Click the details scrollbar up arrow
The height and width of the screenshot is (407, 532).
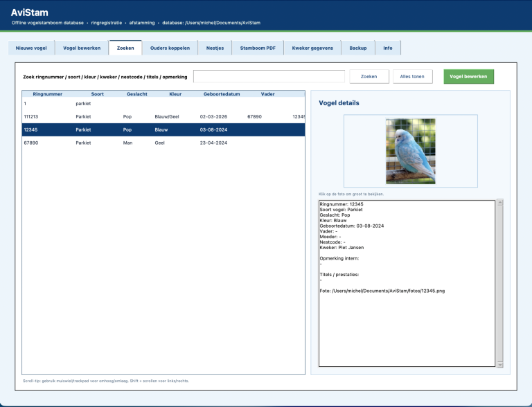pyautogui.click(x=500, y=203)
